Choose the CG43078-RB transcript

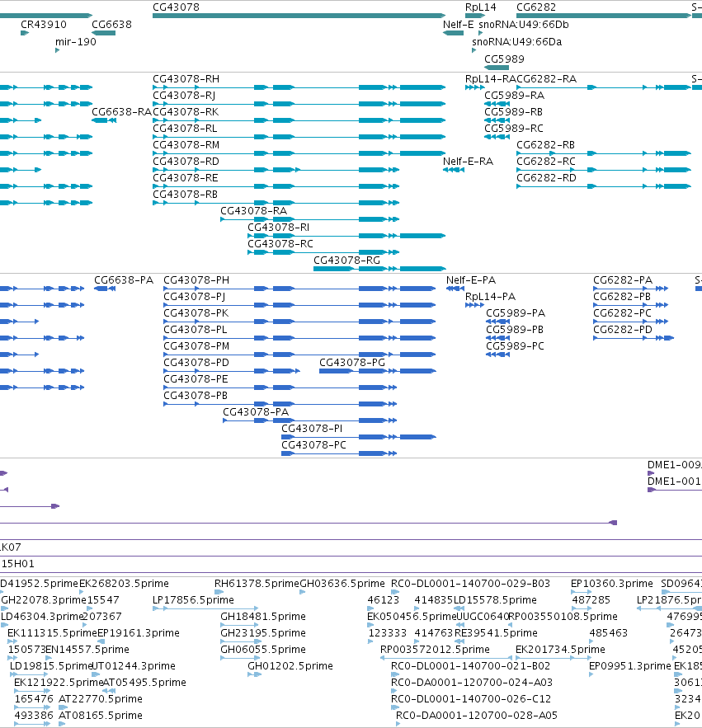186,195
